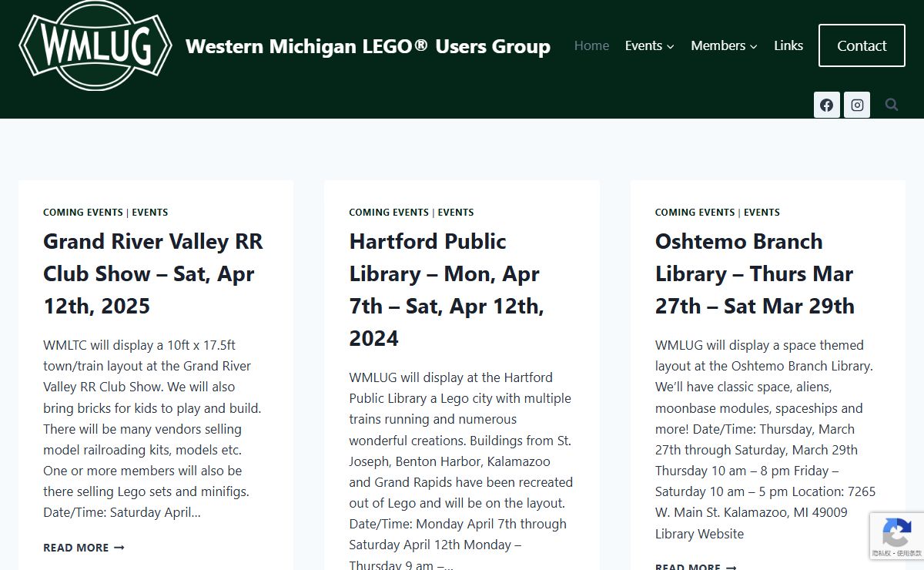Click Events category on Hartford card
The width and height of the screenshot is (924, 570).
point(456,213)
